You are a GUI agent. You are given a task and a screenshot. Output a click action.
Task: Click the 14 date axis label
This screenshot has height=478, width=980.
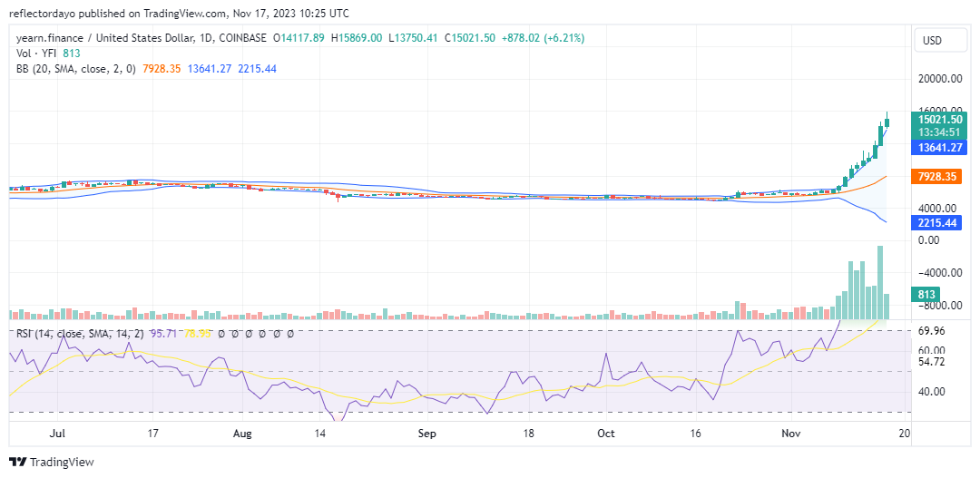320,433
